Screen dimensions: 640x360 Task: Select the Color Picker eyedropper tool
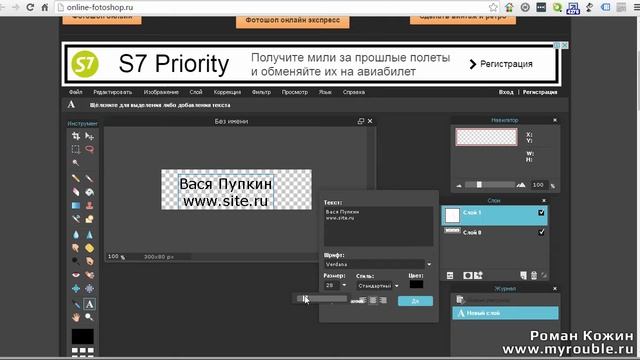click(76, 304)
